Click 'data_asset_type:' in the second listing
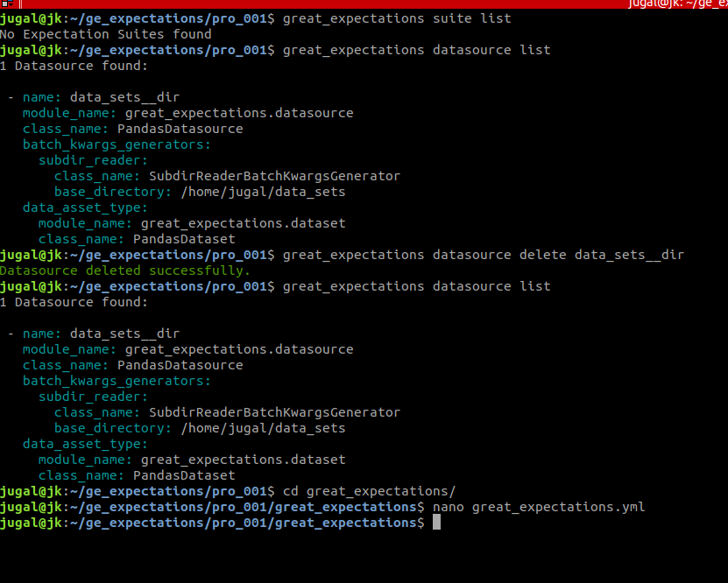Viewport: 728px width, 583px height. click(86, 445)
